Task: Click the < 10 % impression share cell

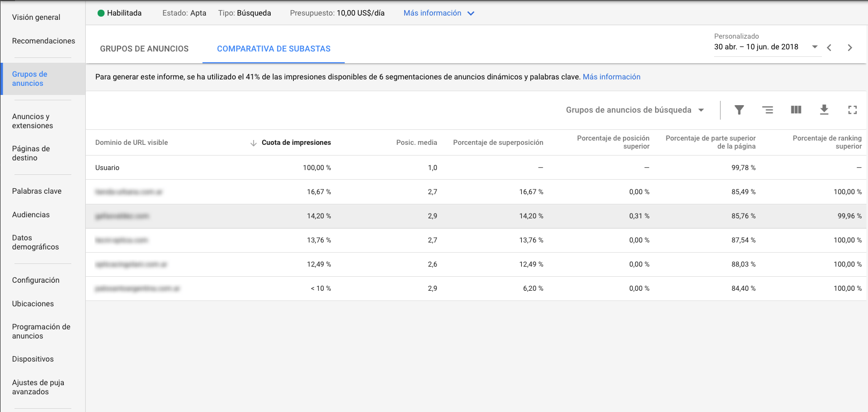Action: point(321,289)
